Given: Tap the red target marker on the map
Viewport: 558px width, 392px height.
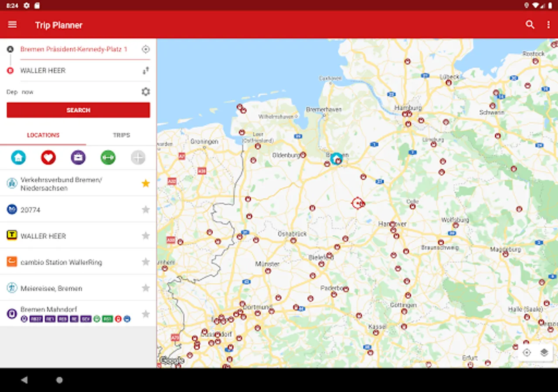Looking at the screenshot, I should click(x=358, y=203).
